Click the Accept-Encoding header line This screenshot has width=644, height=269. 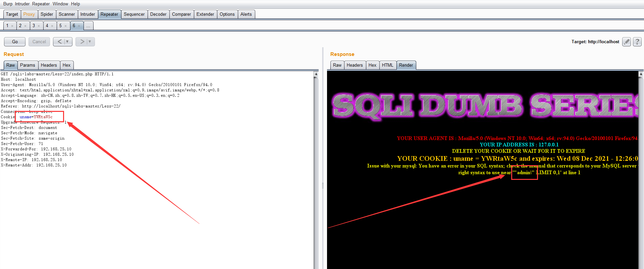click(x=36, y=101)
